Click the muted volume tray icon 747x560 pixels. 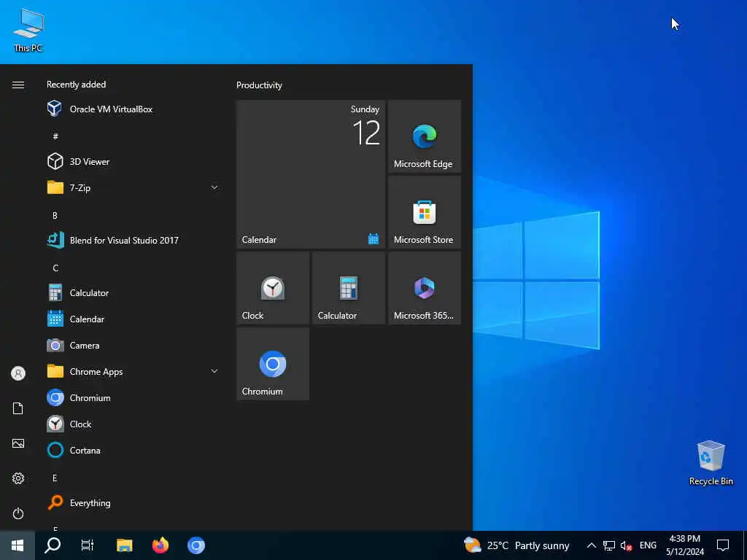pyautogui.click(x=626, y=545)
